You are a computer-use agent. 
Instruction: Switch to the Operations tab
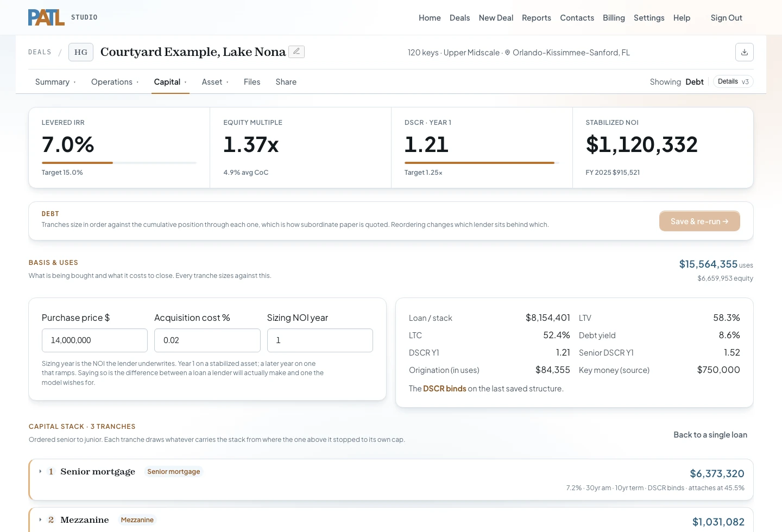tap(115, 82)
